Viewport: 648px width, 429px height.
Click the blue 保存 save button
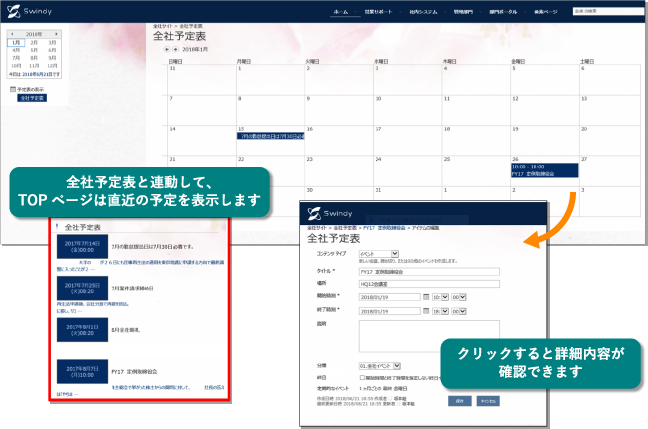pos(460,401)
